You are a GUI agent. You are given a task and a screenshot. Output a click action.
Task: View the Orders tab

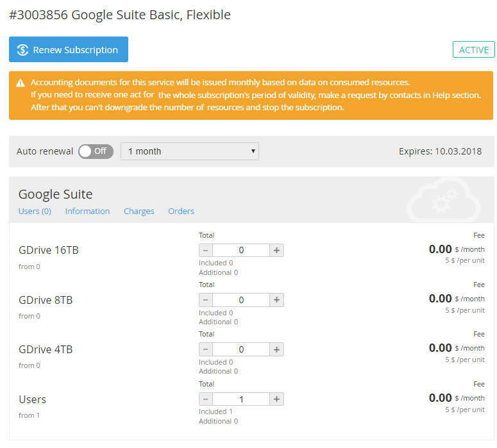click(x=181, y=211)
